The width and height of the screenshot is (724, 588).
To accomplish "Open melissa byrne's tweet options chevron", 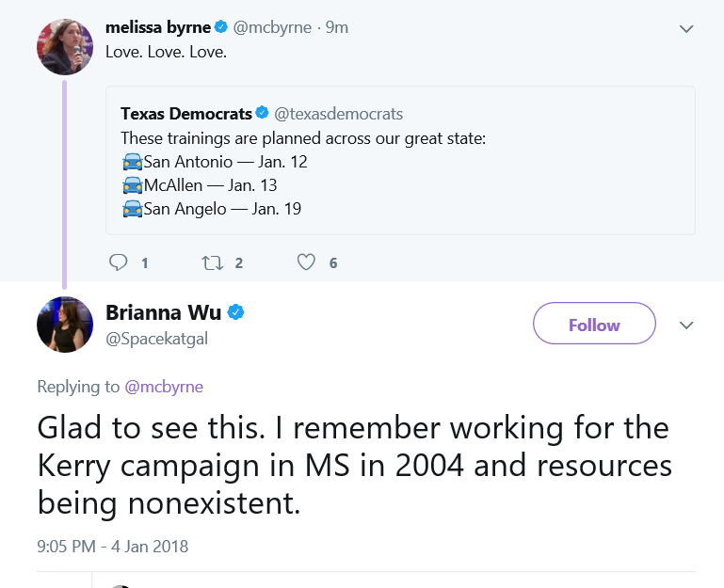I will (x=686, y=28).
